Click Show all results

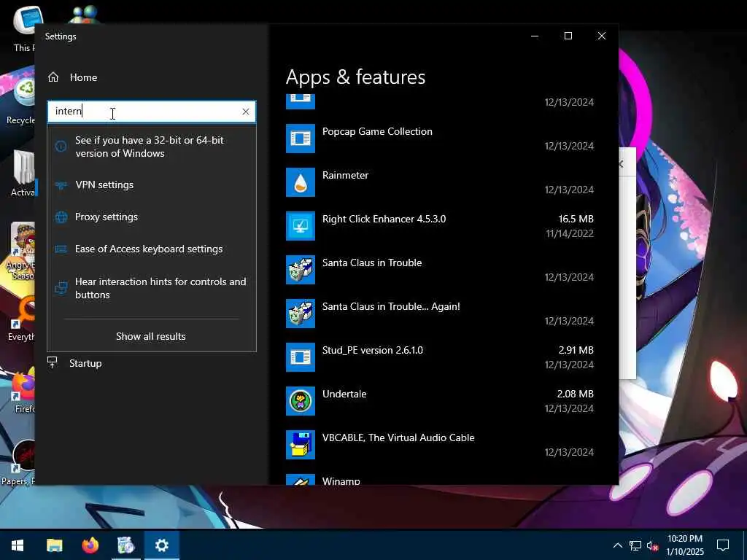tap(151, 336)
